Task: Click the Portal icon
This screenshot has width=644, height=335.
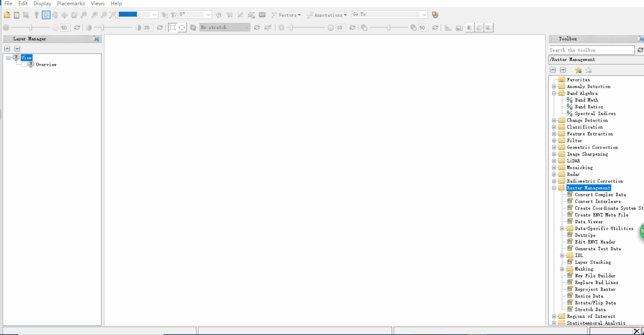Action: pos(459,28)
